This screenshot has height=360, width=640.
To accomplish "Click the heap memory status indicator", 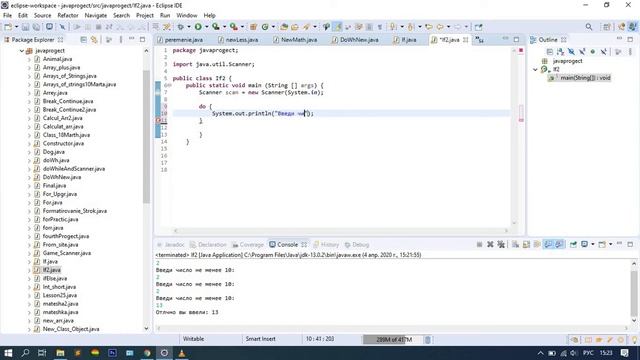I will pos(393,340).
